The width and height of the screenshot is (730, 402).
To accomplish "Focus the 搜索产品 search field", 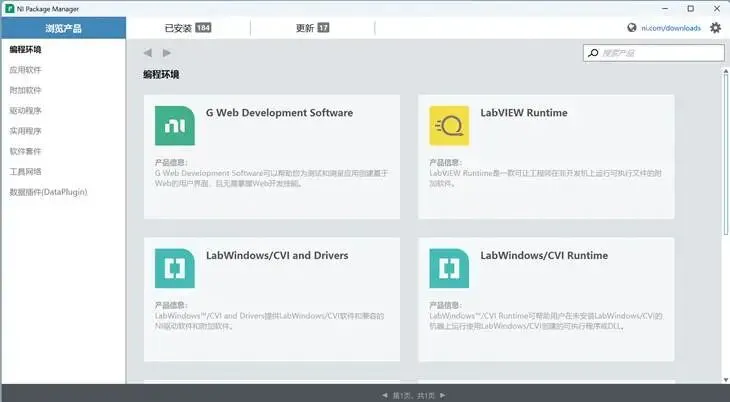I will (x=654, y=53).
